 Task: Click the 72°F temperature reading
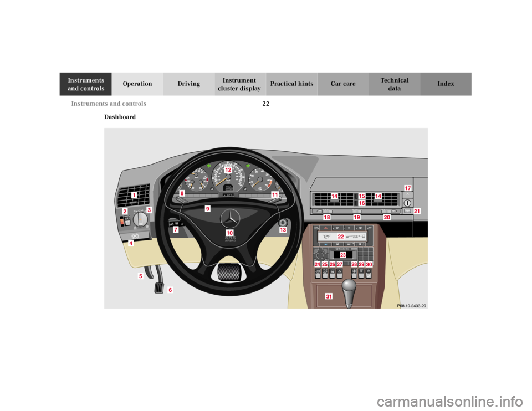(x=326, y=237)
